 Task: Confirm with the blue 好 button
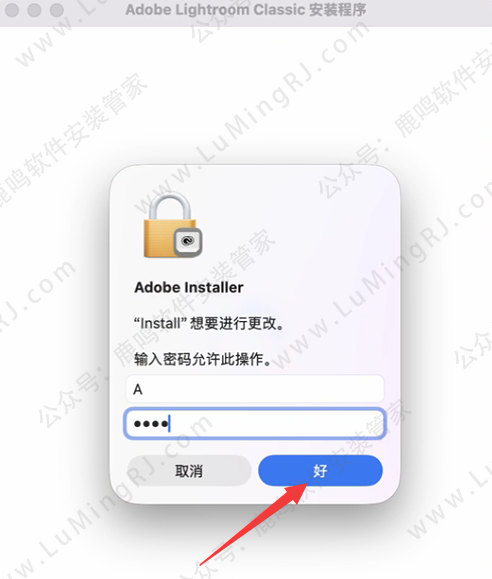[320, 470]
